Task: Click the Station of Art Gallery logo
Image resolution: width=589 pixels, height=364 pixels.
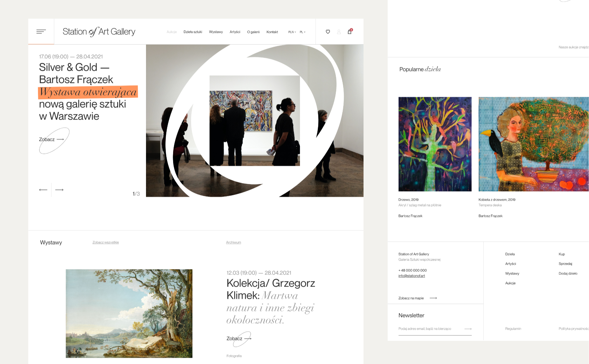Action: pos(99,32)
